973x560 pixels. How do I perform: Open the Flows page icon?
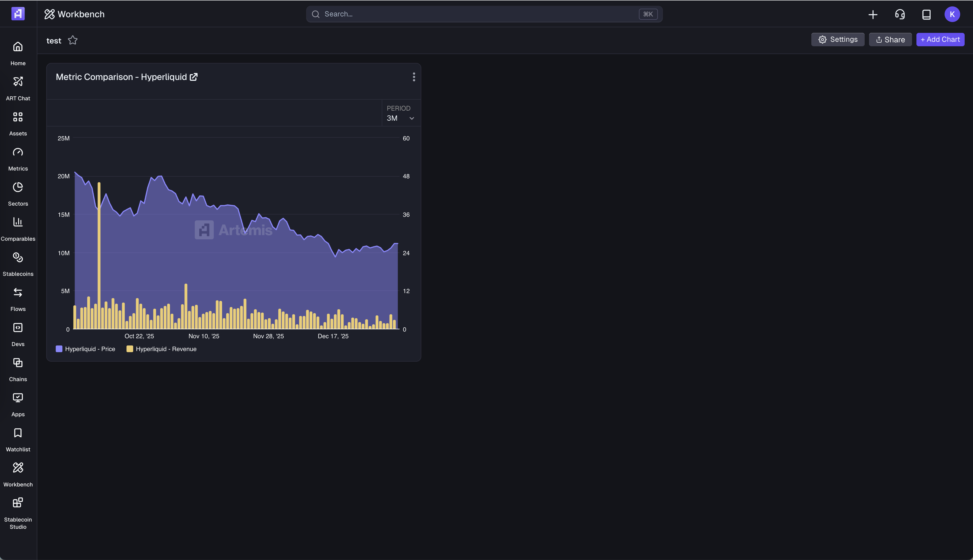[18, 293]
